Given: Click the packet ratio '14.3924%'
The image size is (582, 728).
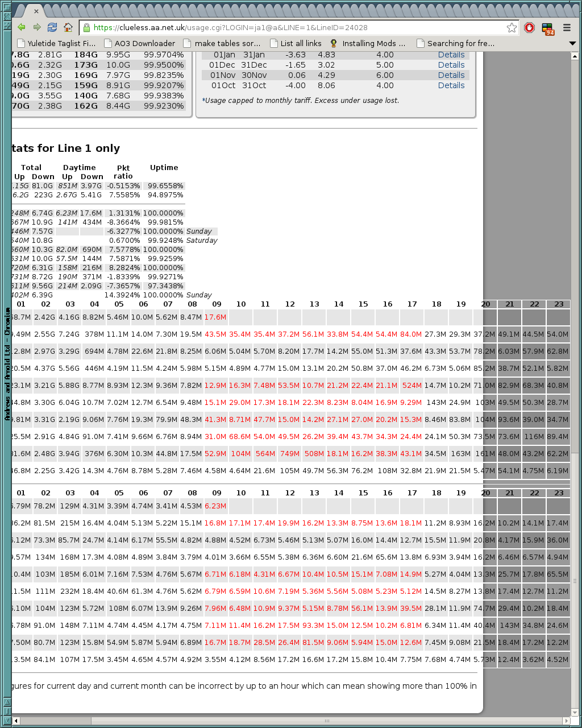Looking at the screenshot, I should [x=122, y=295].
